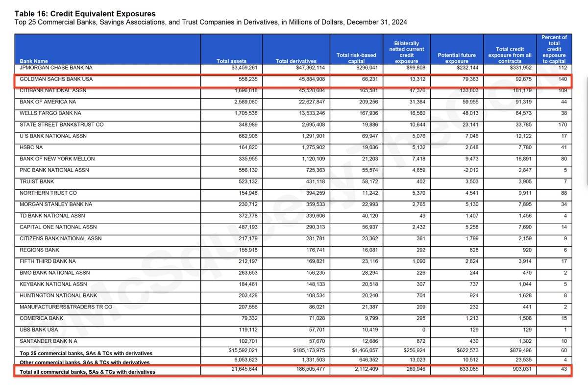Click TD Bank bilaterally netted exposure value 49
This screenshot has height=385, width=588.
point(421,215)
